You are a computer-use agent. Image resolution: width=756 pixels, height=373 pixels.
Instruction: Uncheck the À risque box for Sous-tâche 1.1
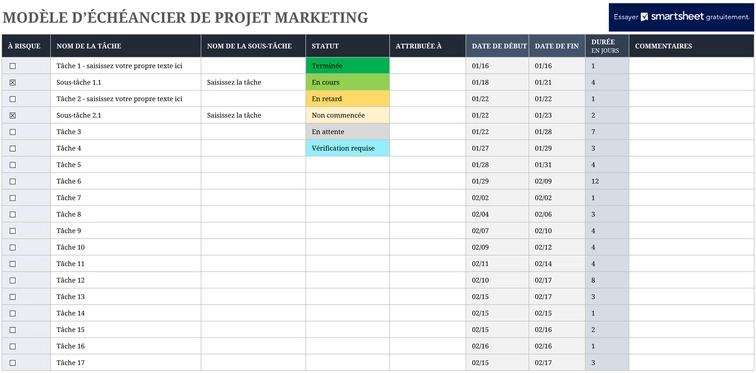(x=13, y=82)
